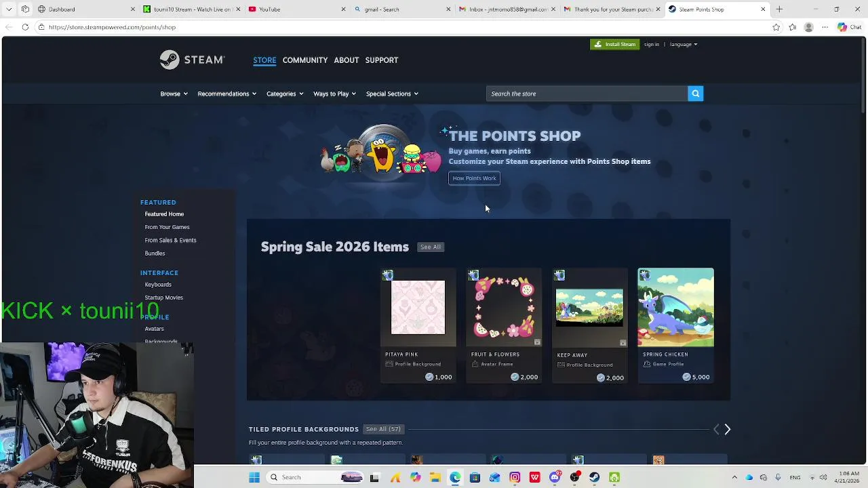Select Featured Home in the sidebar
The width and height of the screenshot is (868, 488).
point(164,214)
